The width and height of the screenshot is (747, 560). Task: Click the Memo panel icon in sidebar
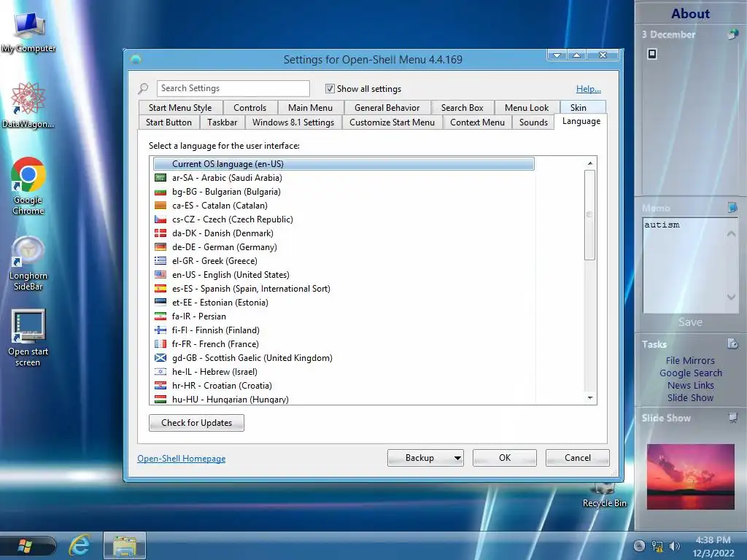click(732, 207)
